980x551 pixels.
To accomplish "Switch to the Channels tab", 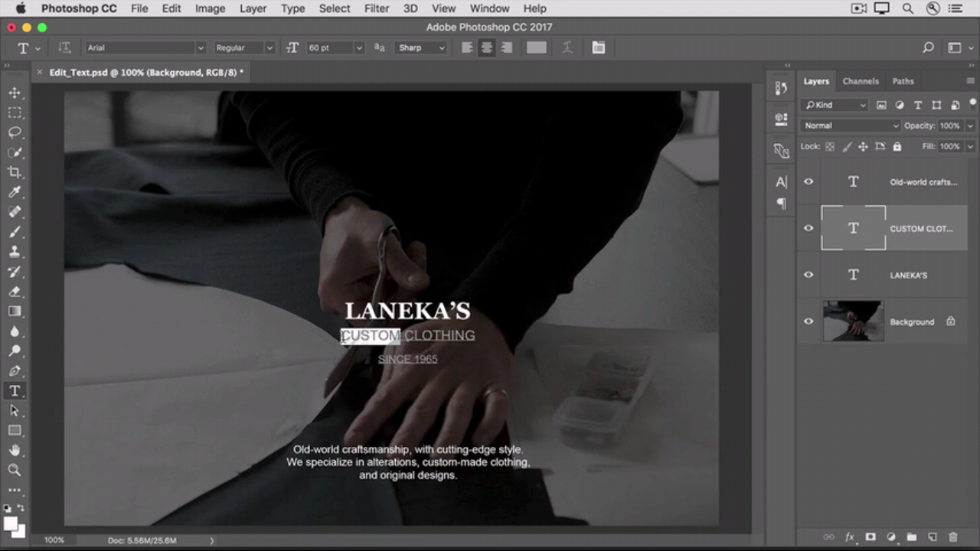I will [x=861, y=81].
